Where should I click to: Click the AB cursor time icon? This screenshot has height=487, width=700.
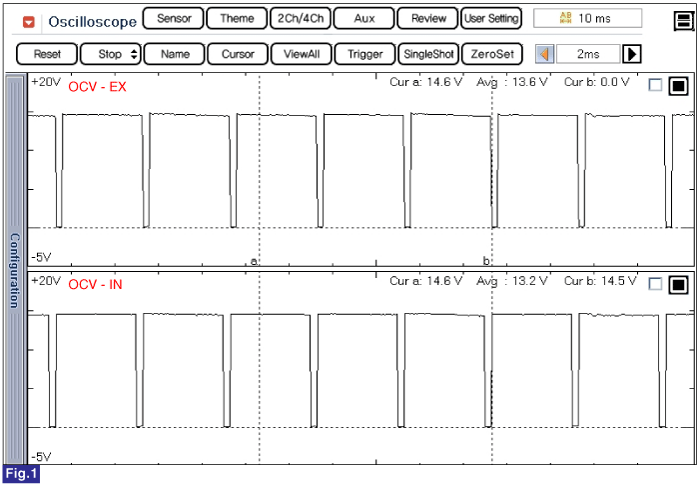pyautogui.click(x=565, y=18)
